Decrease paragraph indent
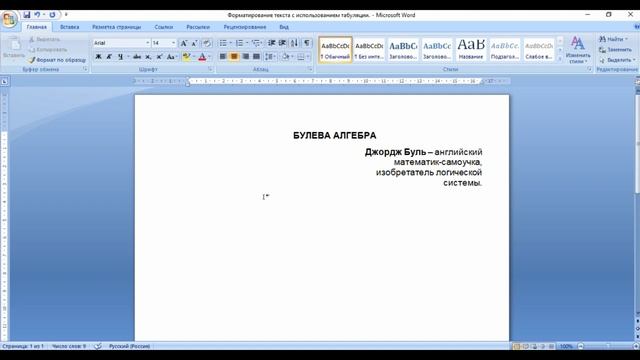The width and height of the screenshot is (640, 360). click(x=271, y=43)
